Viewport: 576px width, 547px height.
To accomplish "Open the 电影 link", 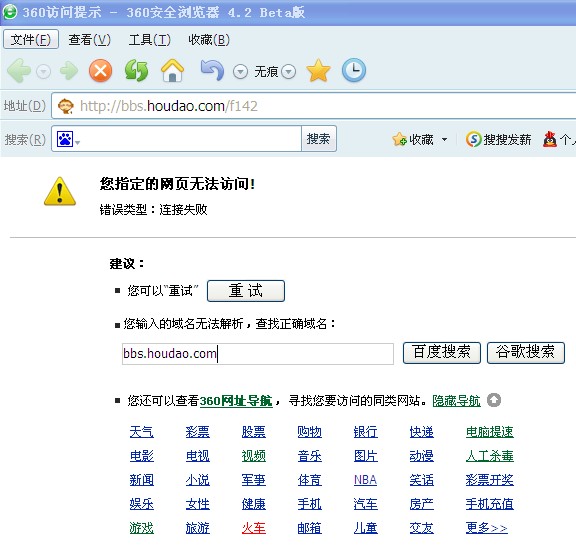I will [141, 456].
